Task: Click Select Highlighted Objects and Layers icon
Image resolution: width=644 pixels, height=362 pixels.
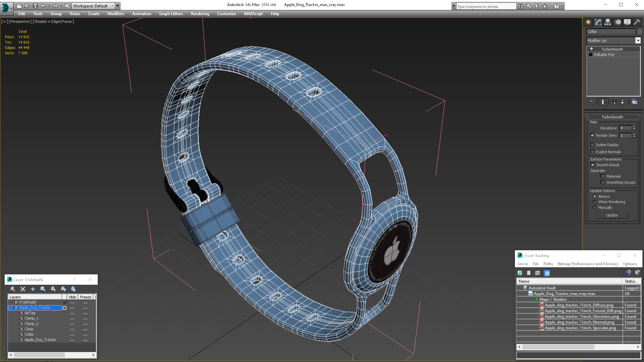Action: 43,289
